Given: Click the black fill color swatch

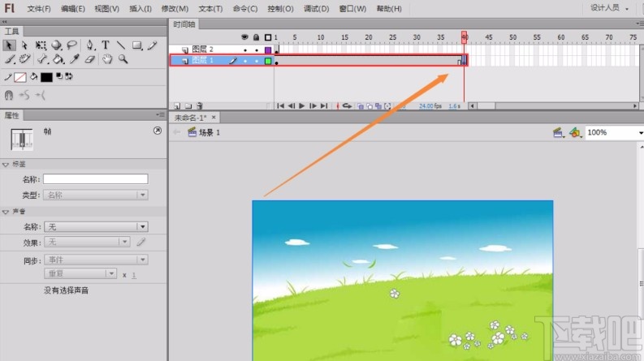Looking at the screenshot, I should pyautogui.click(x=46, y=77).
